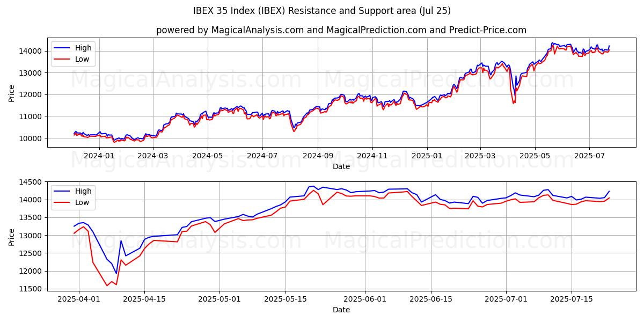Image resolution: width=644 pixels, height=322 pixels.
Task: Click the '2024-05' x-axis label
Action: [x=208, y=156]
